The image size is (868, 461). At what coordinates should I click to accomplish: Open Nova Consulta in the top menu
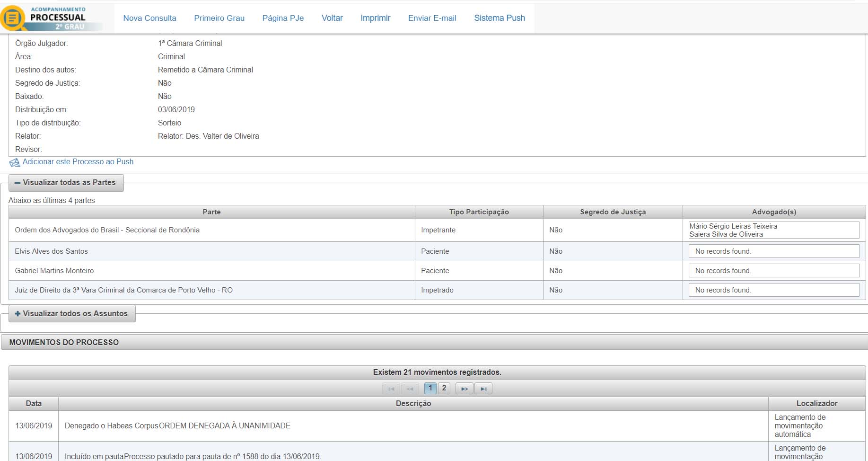[149, 18]
